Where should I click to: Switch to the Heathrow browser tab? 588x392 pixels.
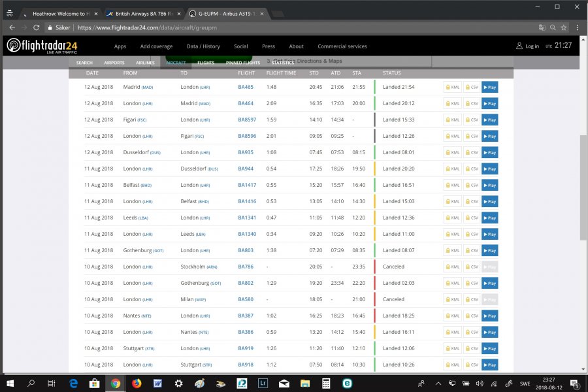click(60, 12)
